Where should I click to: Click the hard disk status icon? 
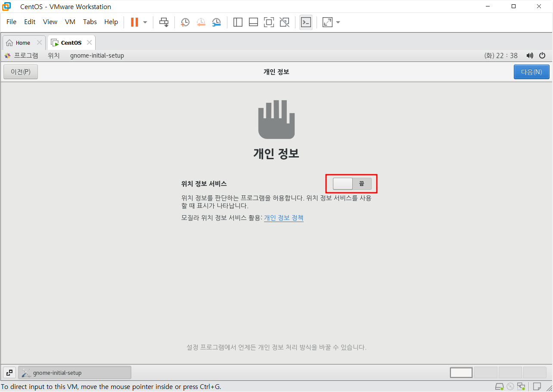pos(499,386)
